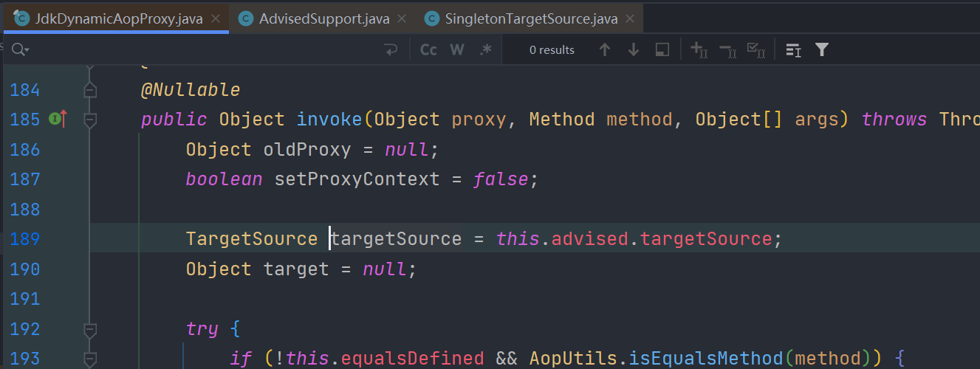This screenshot has height=369, width=980.
Task: Collapse the fold marker at line 184
Action: click(90, 91)
